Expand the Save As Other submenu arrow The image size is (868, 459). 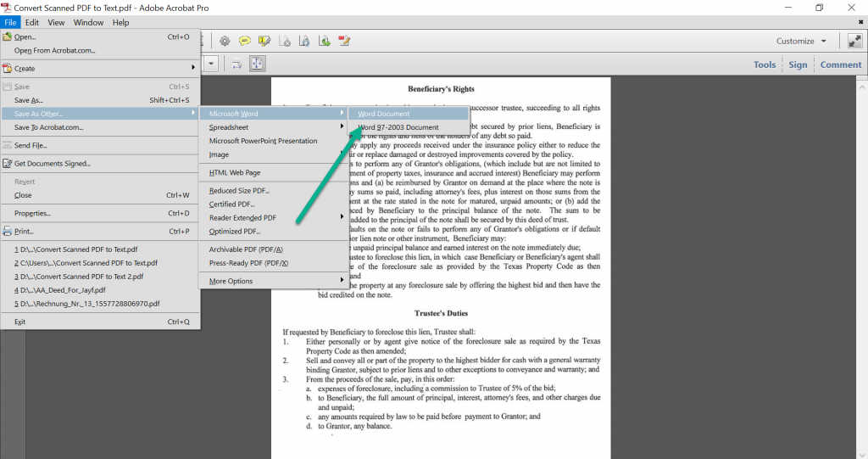193,113
